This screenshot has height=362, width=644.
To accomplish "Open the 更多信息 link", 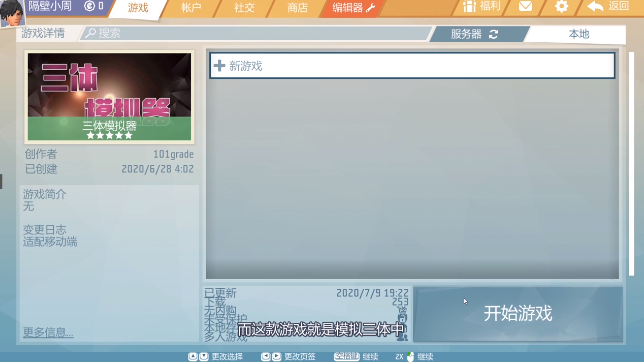I will tap(48, 332).
